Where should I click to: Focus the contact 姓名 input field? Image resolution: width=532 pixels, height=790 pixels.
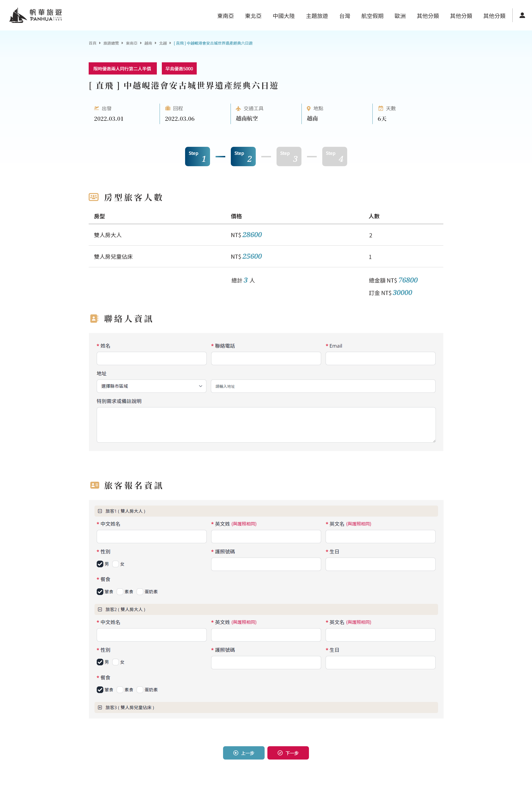coord(151,358)
